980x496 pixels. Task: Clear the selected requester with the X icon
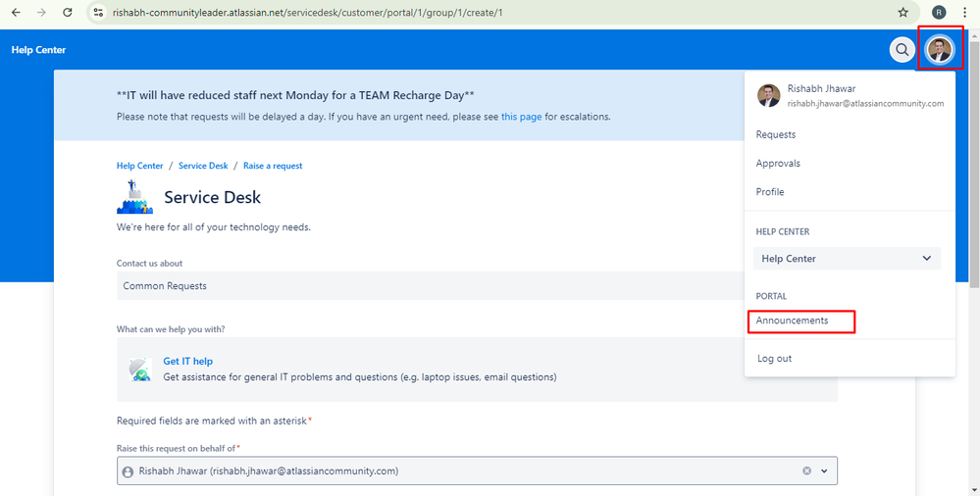click(807, 471)
